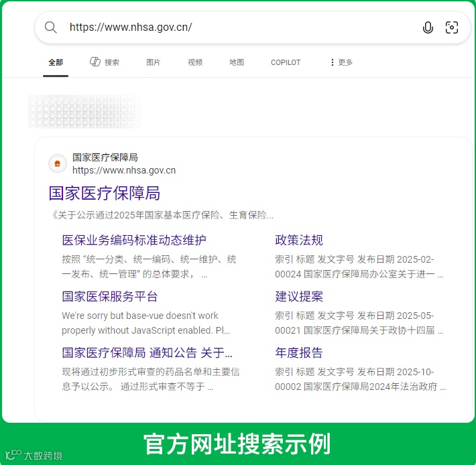Open the 建议提案 sublink
The image size is (476, 465).
tap(299, 296)
